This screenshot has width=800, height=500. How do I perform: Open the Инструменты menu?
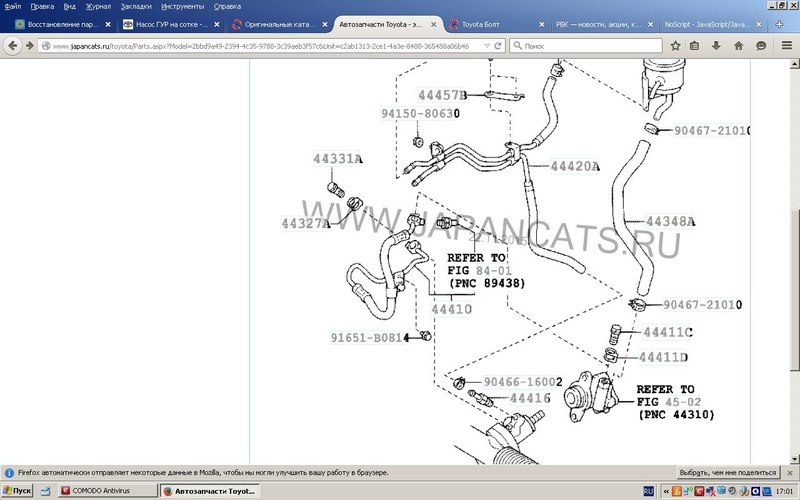(x=182, y=6)
